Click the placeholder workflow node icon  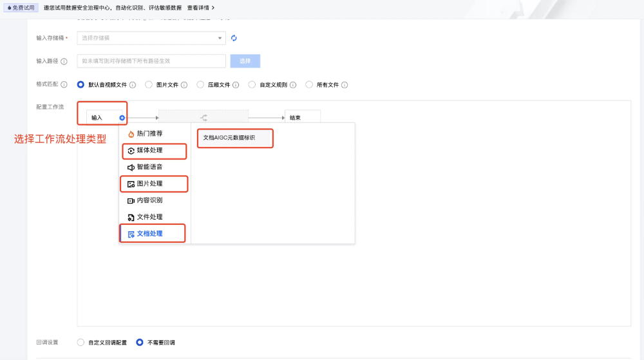point(204,118)
